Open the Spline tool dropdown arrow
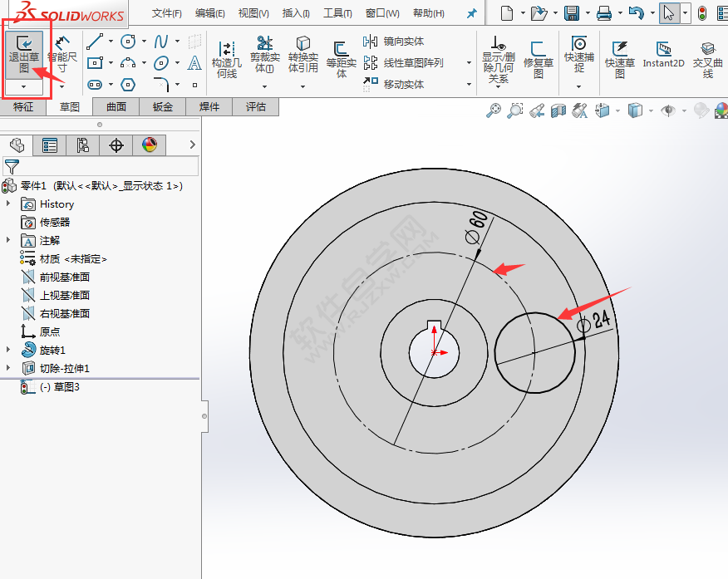 pyautogui.click(x=177, y=42)
